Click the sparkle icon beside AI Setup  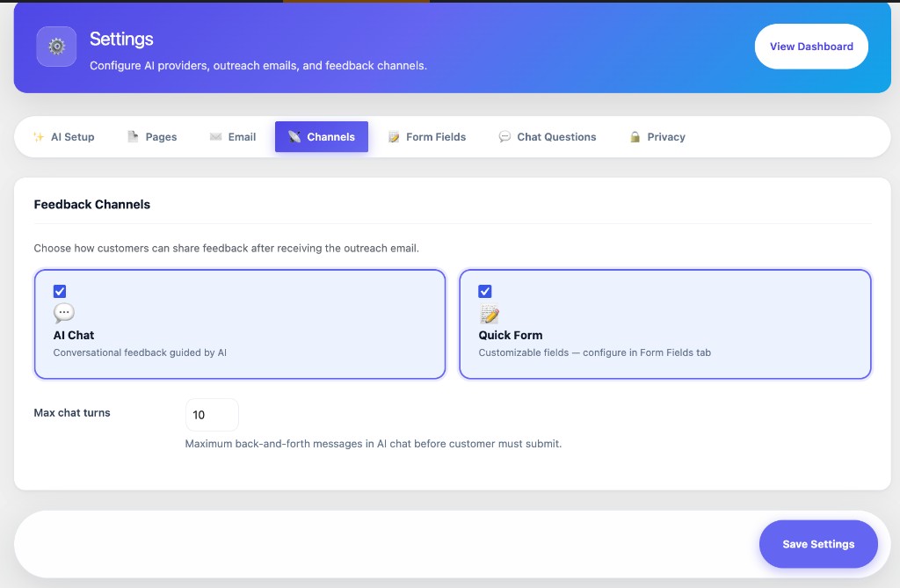[39, 136]
